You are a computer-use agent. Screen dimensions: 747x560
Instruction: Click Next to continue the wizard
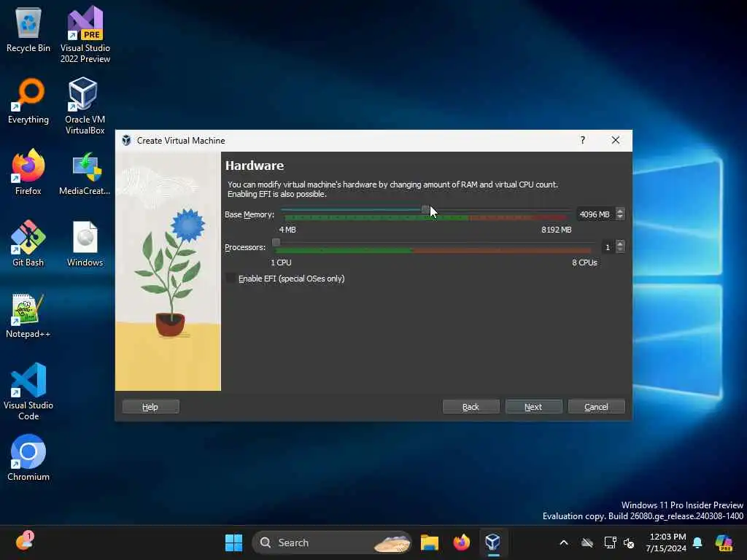[533, 407]
